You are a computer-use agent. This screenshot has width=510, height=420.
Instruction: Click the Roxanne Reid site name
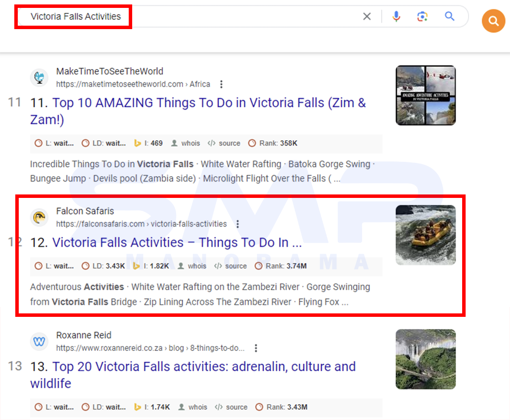[x=83, y=335]
